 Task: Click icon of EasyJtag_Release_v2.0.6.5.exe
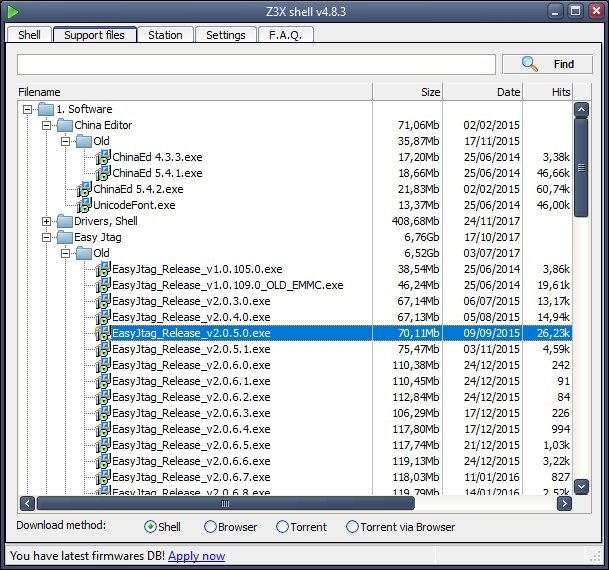click(x=103, y=445)
